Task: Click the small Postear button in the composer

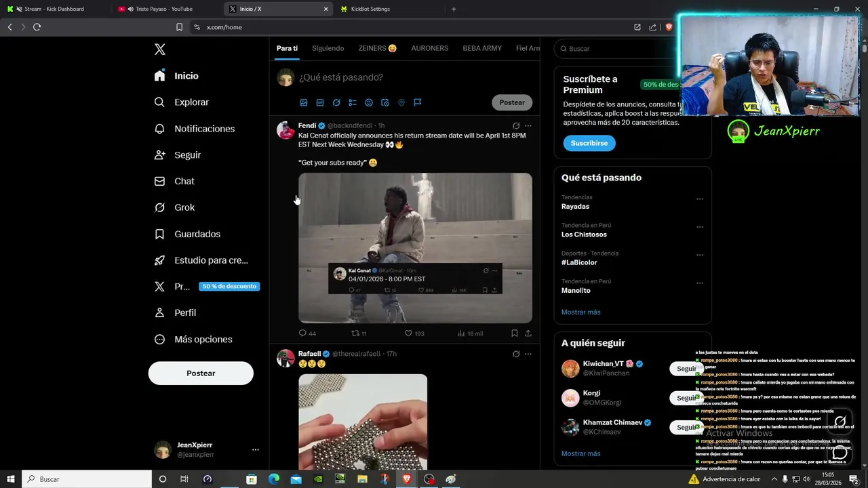Action: pos(512,102)
